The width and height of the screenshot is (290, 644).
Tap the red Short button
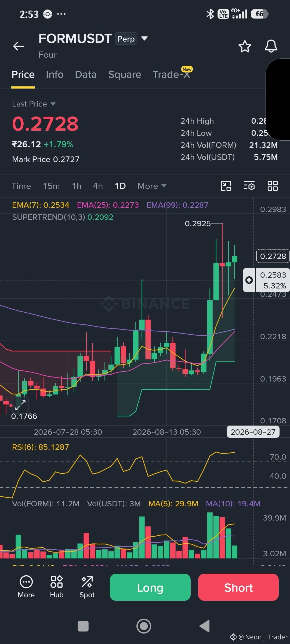click(x=238, y=587)
